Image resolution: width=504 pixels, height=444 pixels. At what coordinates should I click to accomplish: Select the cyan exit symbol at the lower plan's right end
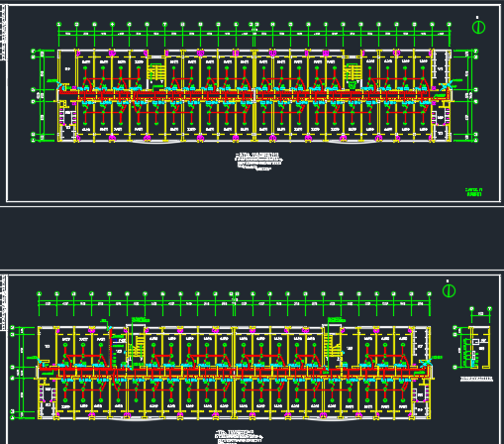427,363
